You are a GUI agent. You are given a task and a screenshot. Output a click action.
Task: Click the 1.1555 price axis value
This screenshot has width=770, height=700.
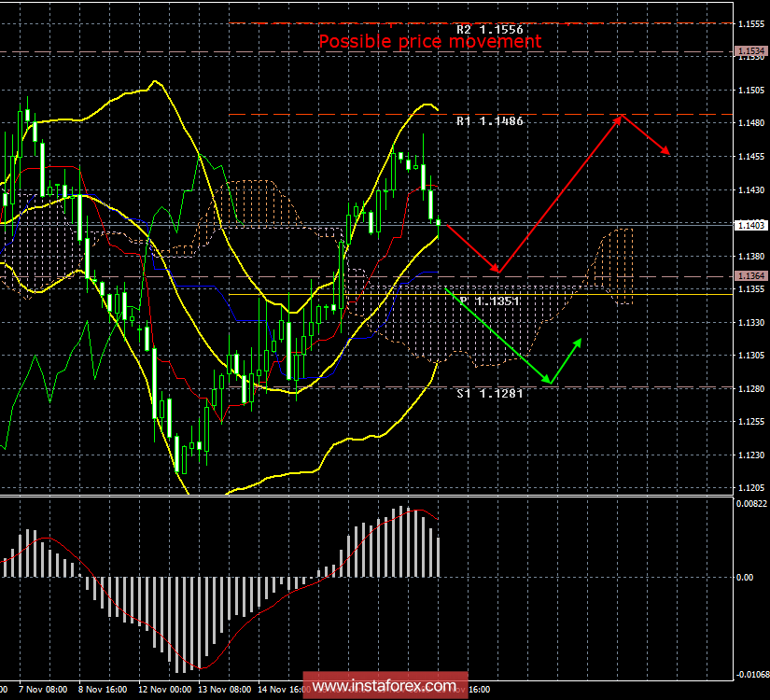(x=751, y=24)
